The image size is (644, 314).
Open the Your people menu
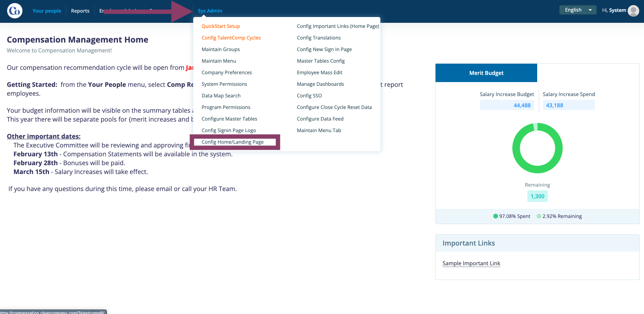[x=47, y=11]
